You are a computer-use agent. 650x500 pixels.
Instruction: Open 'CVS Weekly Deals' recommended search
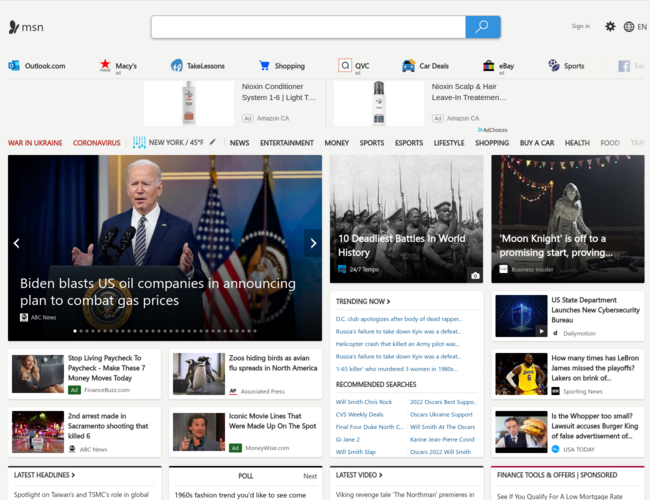(x=359, y=415)
